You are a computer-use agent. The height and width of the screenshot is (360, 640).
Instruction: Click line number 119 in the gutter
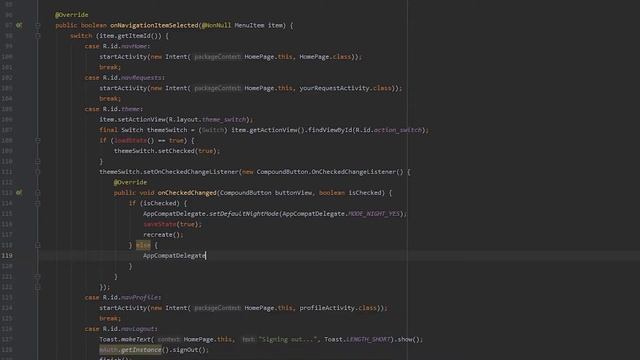[x=7, y=256]
